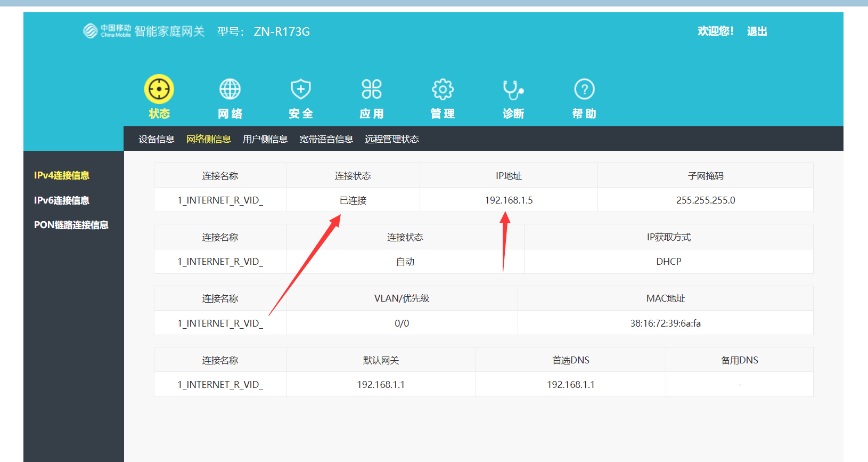Click the IP address 192.168.1.5 cell
This screenshot has height=462, width=868.
coord(509,200)
